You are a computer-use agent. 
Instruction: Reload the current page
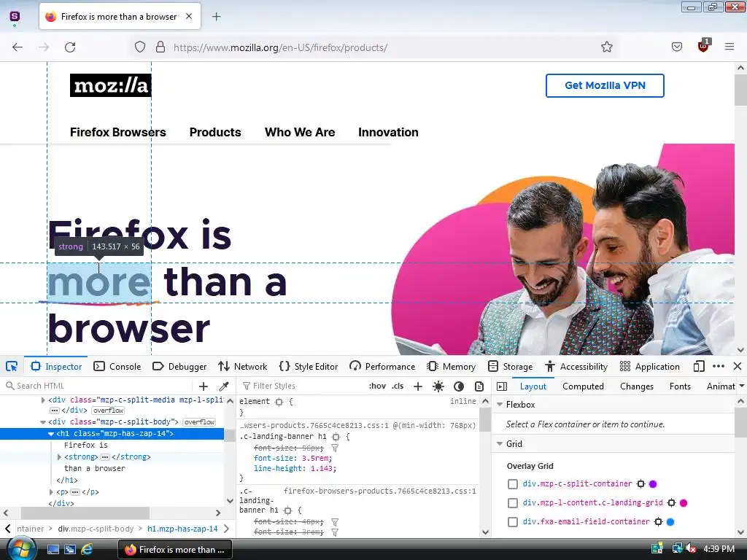70,47
